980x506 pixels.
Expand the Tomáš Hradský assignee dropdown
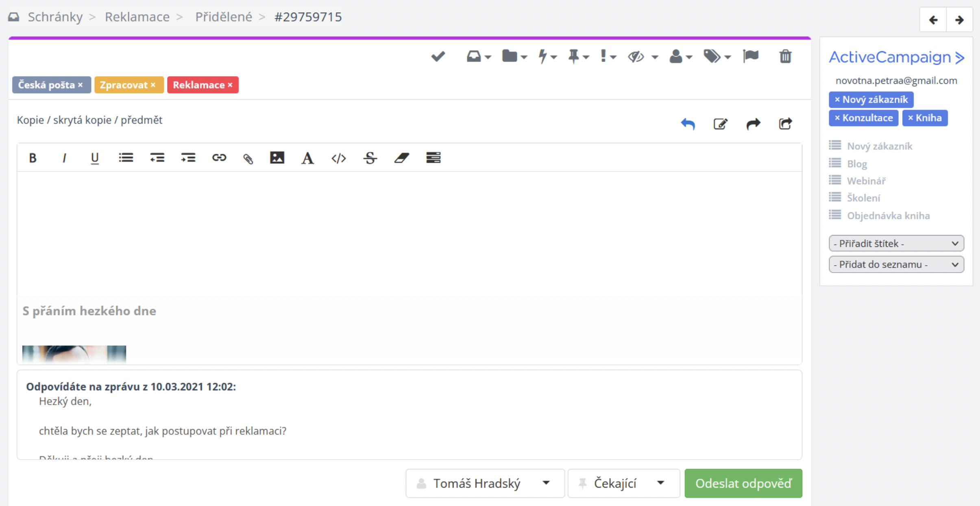pyautogui.click(x=485, y=483)
